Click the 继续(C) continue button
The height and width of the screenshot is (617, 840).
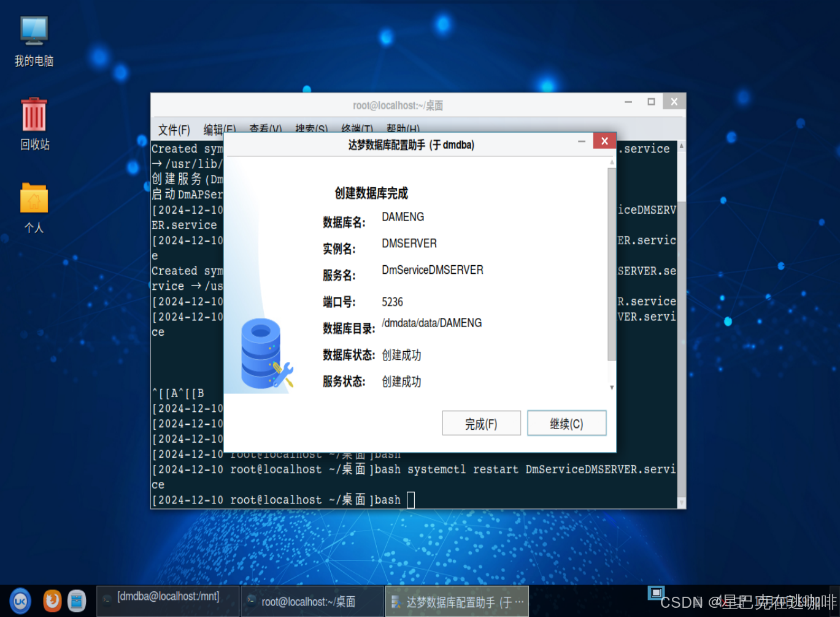point(566,423)
